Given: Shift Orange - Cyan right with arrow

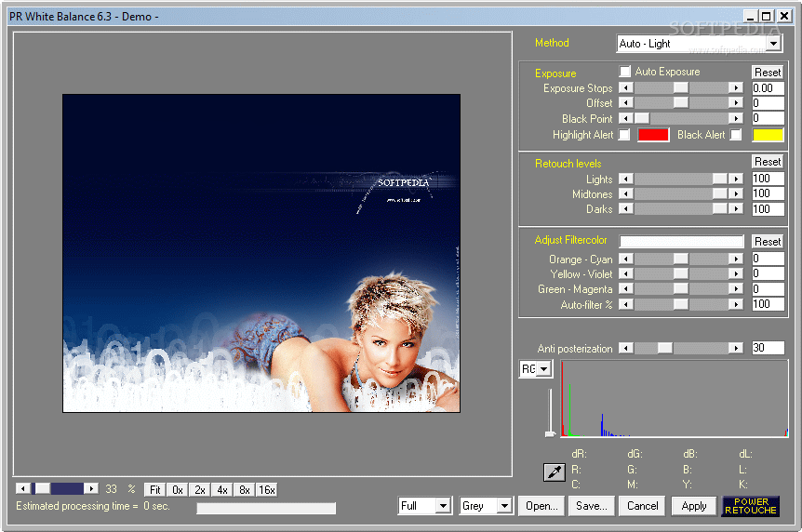Looking at the screenshot, I should 736,259.
